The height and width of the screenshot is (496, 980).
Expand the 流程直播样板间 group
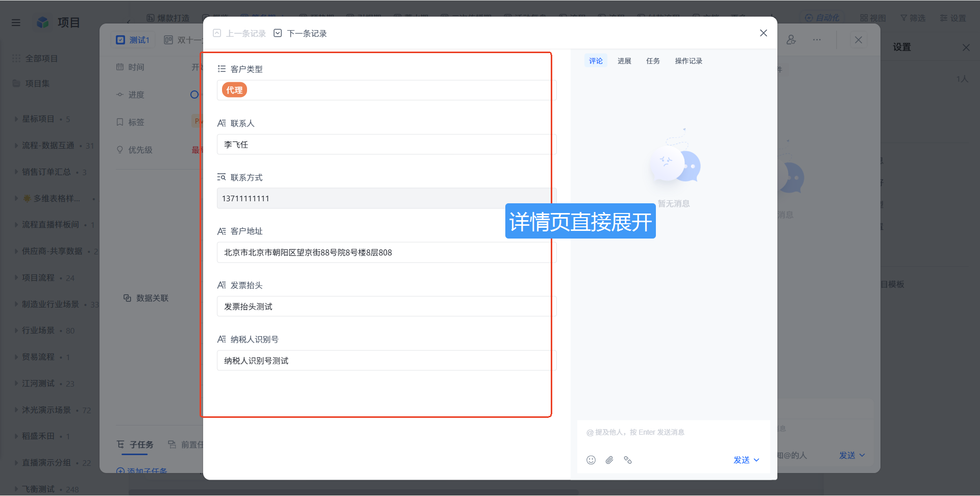tap(16, 224)
